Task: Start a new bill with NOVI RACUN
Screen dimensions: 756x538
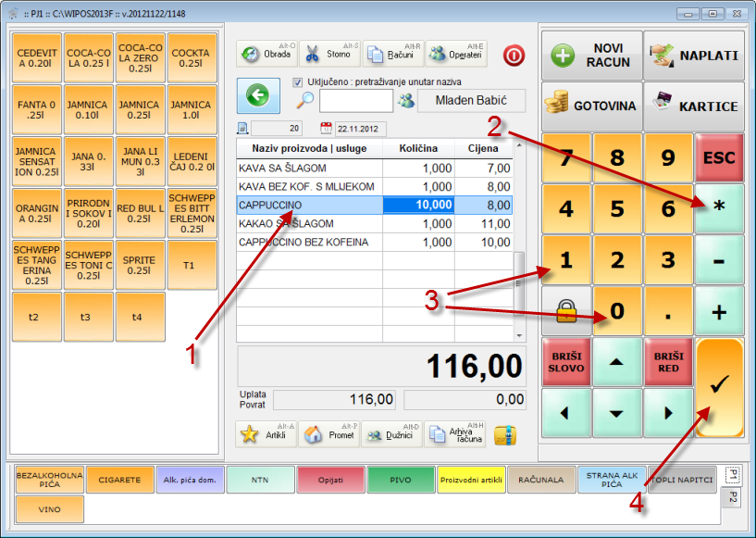Action: (589, 55)
